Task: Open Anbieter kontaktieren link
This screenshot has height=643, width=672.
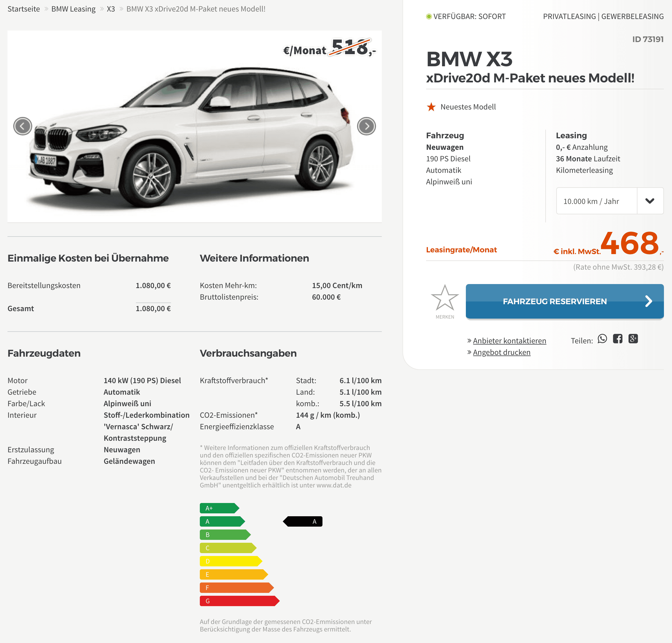Action: [509, 341]
